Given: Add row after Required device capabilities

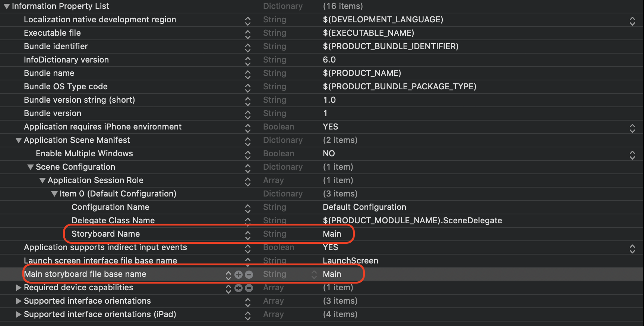Looking at the screenshot, I should pos(239,288).
